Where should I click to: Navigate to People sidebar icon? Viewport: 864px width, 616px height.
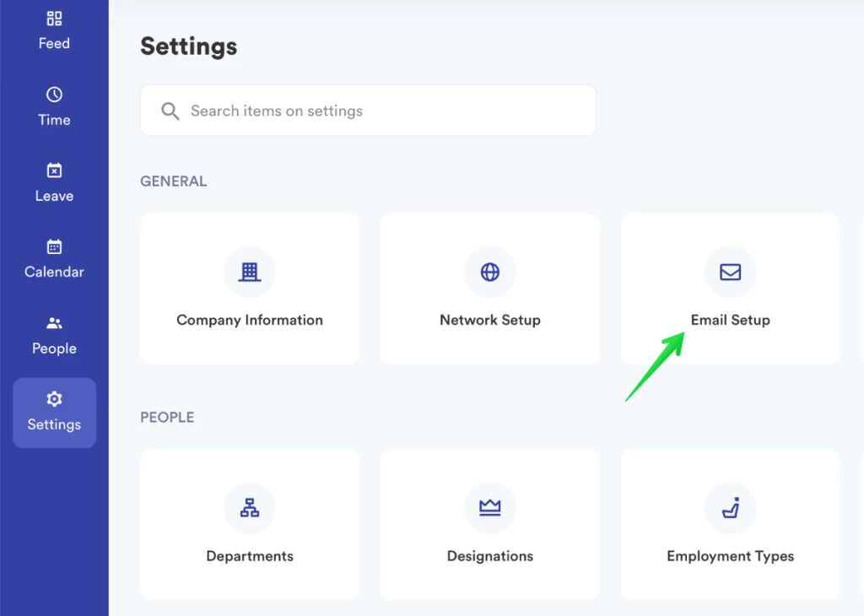click(54, 323)
